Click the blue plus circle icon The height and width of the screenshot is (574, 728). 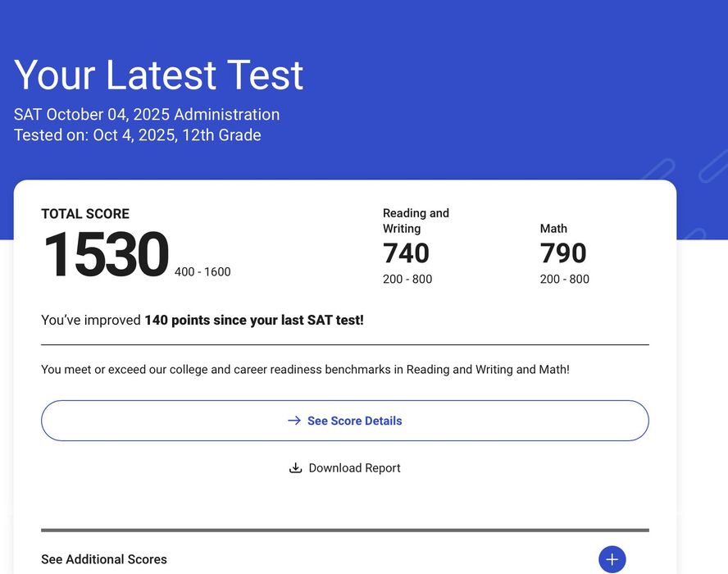[x=612, y=559]
